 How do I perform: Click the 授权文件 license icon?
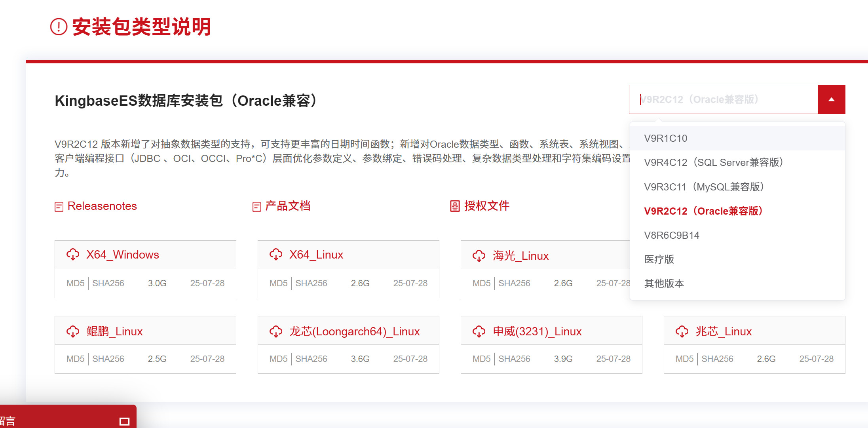click(455, 206)
